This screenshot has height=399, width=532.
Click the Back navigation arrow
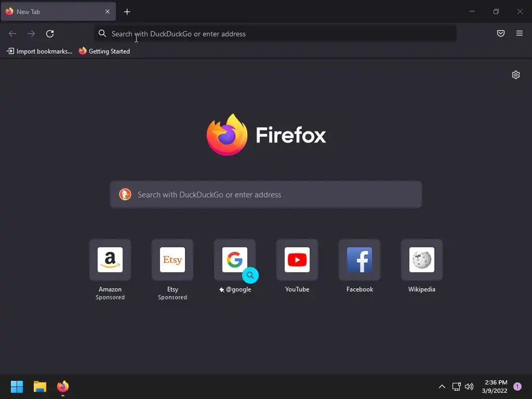[x=12, y=34]
